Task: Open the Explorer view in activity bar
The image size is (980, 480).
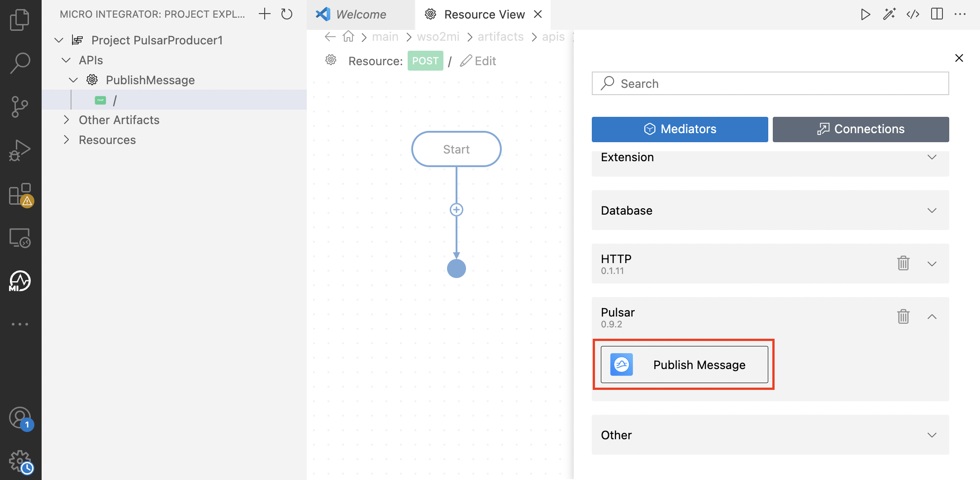Action: click(20, 20)
